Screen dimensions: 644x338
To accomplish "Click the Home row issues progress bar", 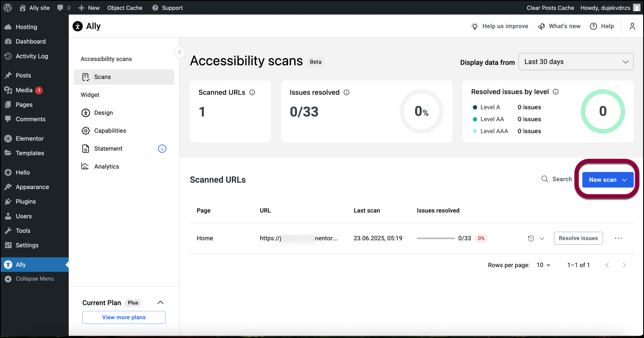I will click(x=436, y=238).
